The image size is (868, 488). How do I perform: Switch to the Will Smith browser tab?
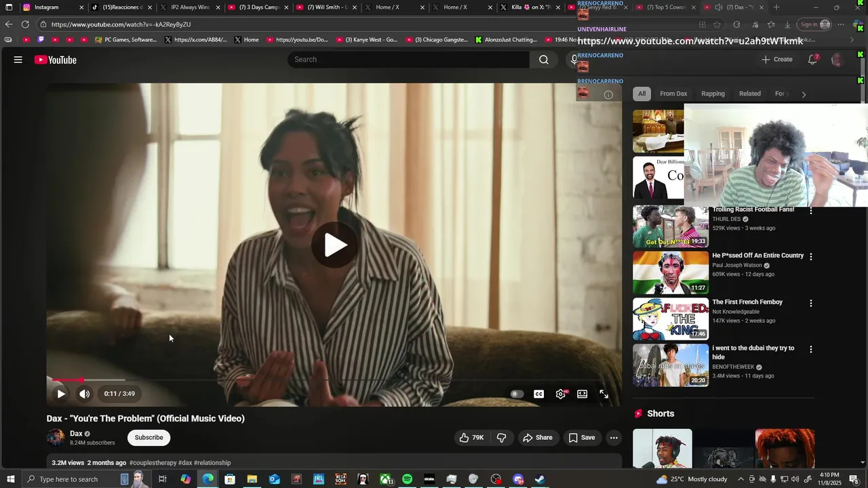325,7
